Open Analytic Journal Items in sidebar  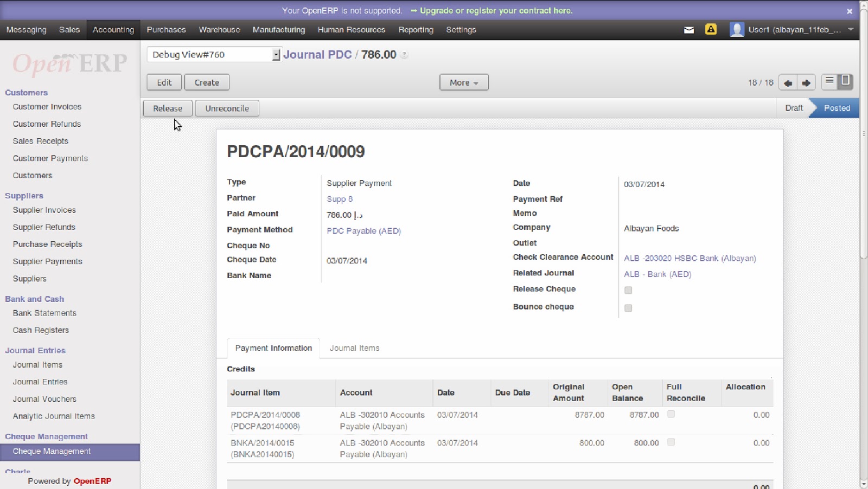54,416
